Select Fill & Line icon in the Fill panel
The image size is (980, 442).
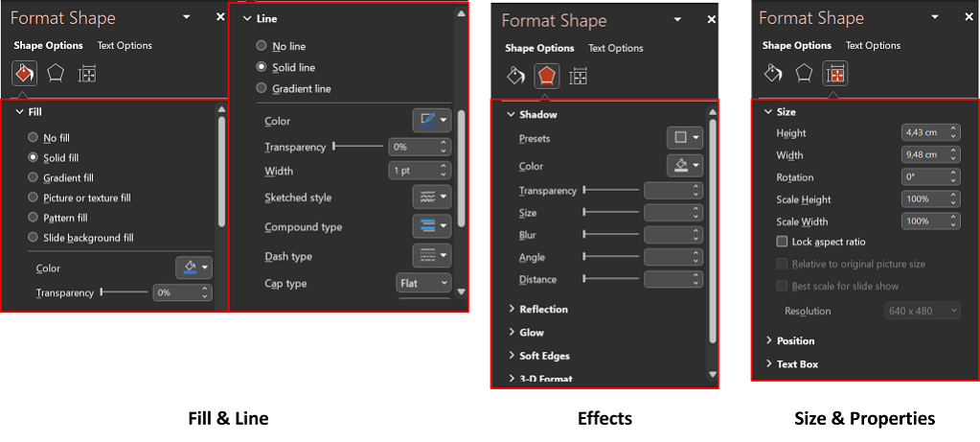[24, 74]
